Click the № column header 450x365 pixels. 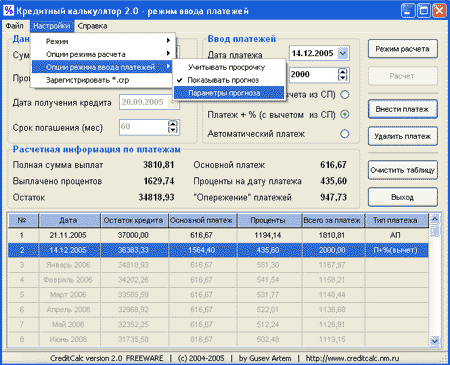(23, 220)
